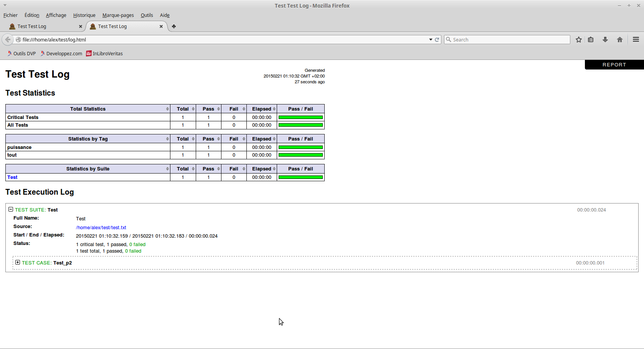The height and width of the screenshot is (349, 644).
Task: Open the hamburger menu icon
Action: coord(636,40)
